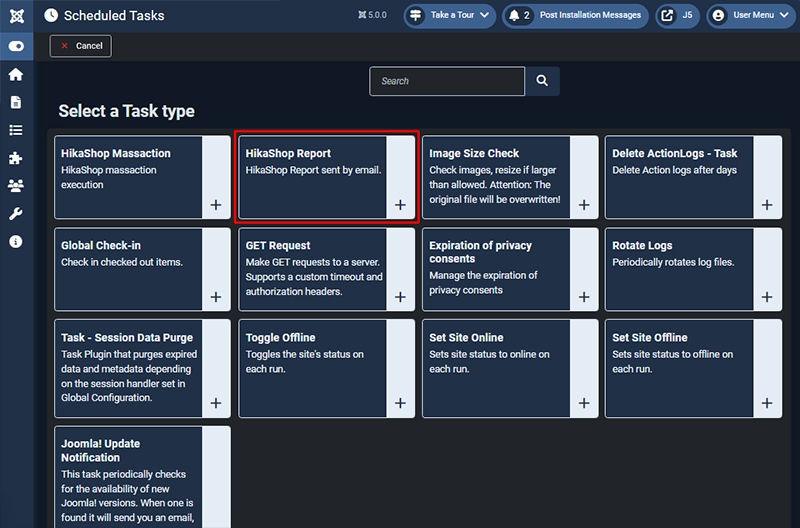Add Set Site Offline task plus
Viewport: 800px width, 528px height.
(x=767, y=403)
